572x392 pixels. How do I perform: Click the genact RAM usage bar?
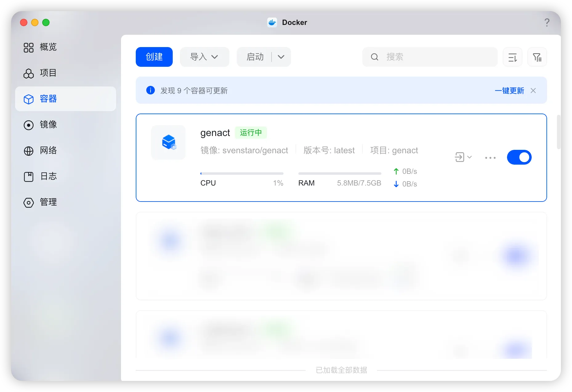point(340,174)
